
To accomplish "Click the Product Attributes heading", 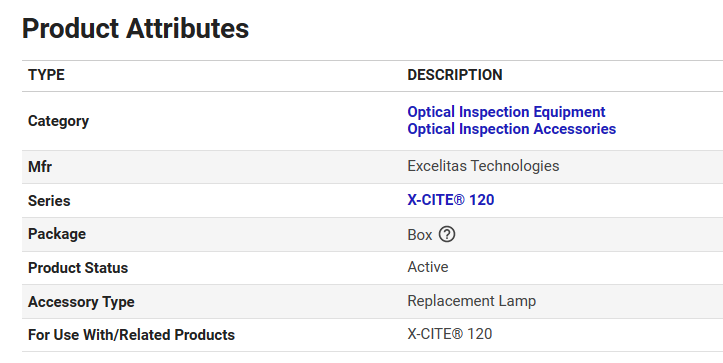I will tap(135, 28).
